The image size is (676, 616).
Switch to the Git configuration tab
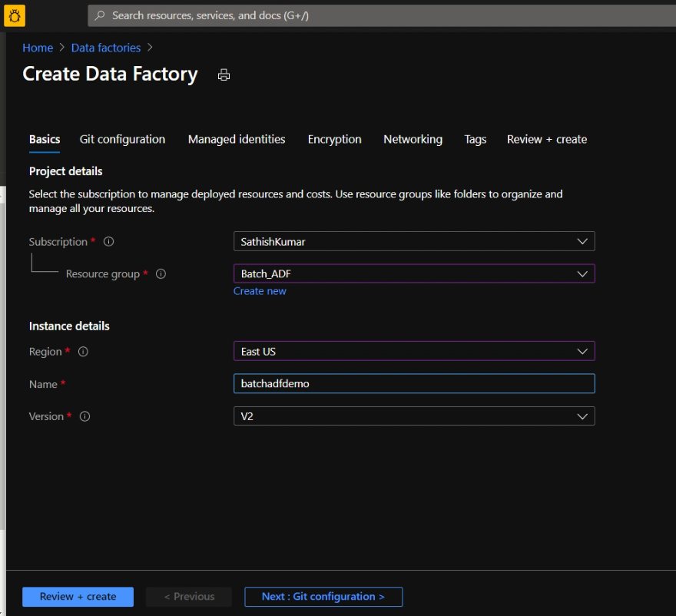tap(122, 140)
